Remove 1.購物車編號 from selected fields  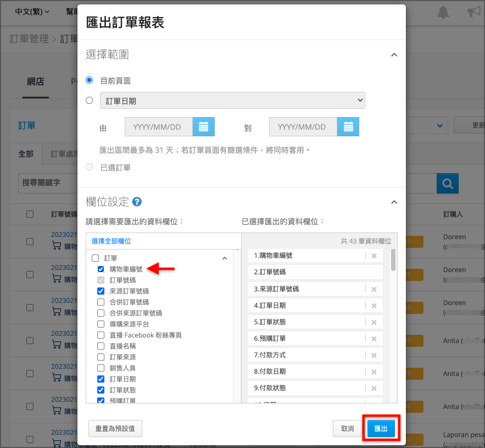[x=373, y=256]
